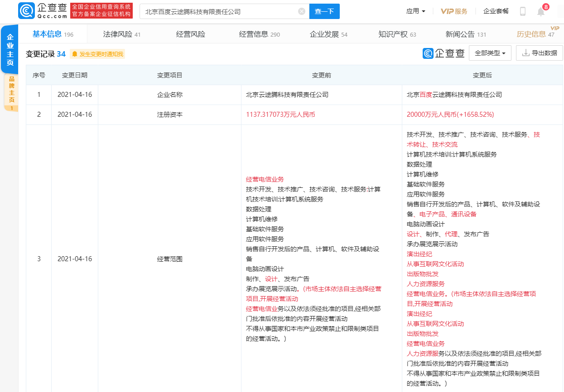Open the 历史信息 VIP tab
Screen dimensions: 564x392
[x=535, y=34]
